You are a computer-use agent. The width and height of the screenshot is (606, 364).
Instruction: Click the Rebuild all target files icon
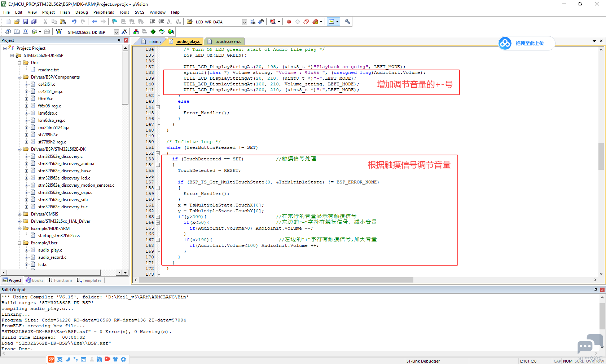(25, 32)
